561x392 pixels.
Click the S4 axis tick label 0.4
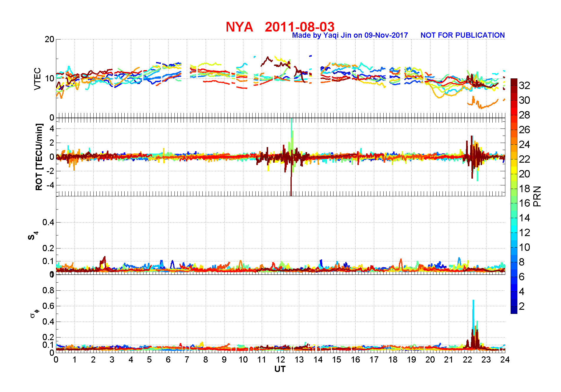pyautogui.click(x=49, y=222)
